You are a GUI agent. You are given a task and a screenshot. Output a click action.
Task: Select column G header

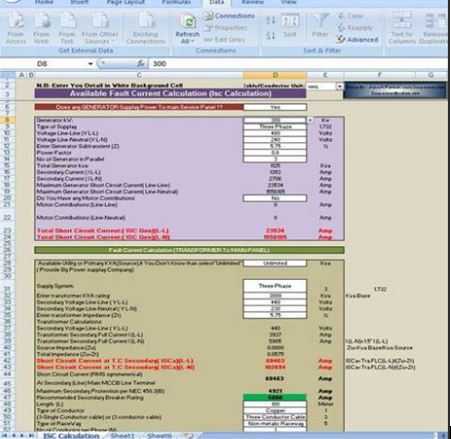tap(431, 75)
